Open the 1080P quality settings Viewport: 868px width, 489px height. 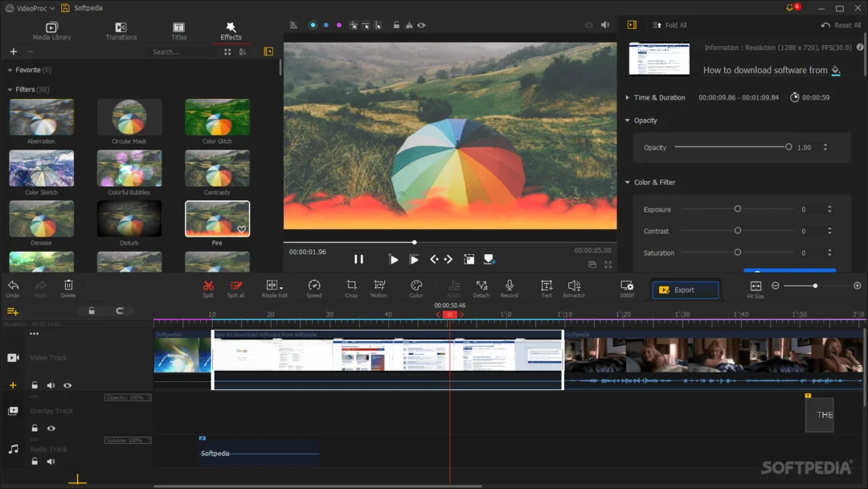pos(627,289)
